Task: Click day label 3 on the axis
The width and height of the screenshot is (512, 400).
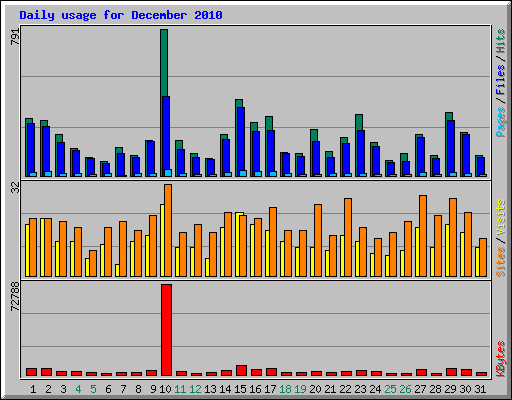Action: pos(63,389)
